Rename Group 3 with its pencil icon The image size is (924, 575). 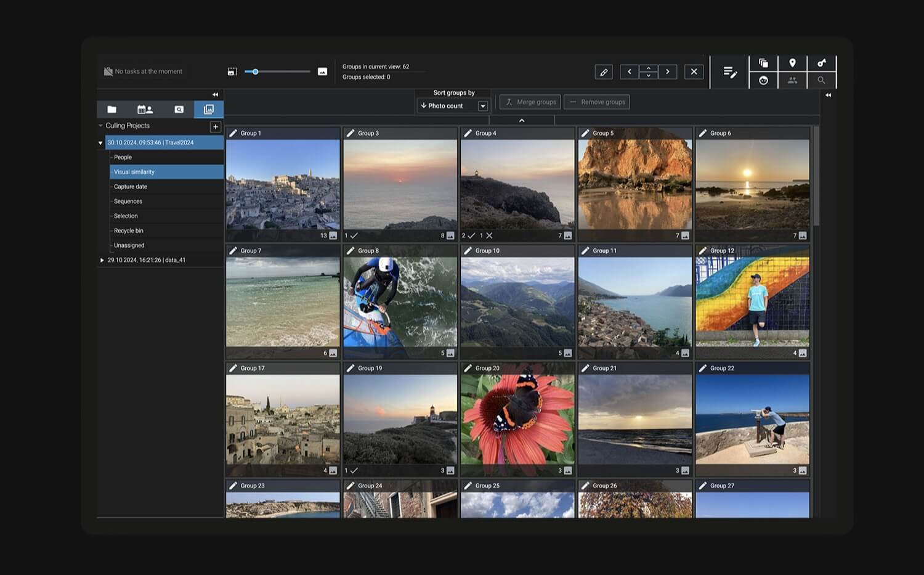351,133
